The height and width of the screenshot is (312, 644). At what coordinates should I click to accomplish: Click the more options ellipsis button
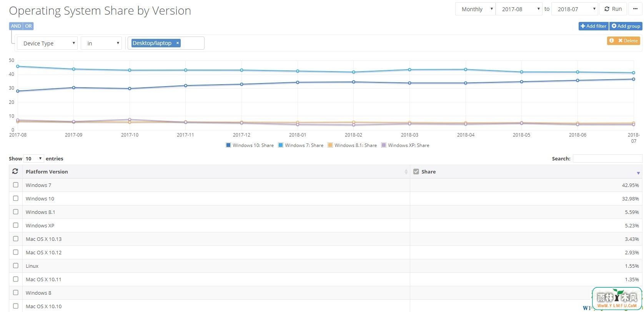point(635,9)
